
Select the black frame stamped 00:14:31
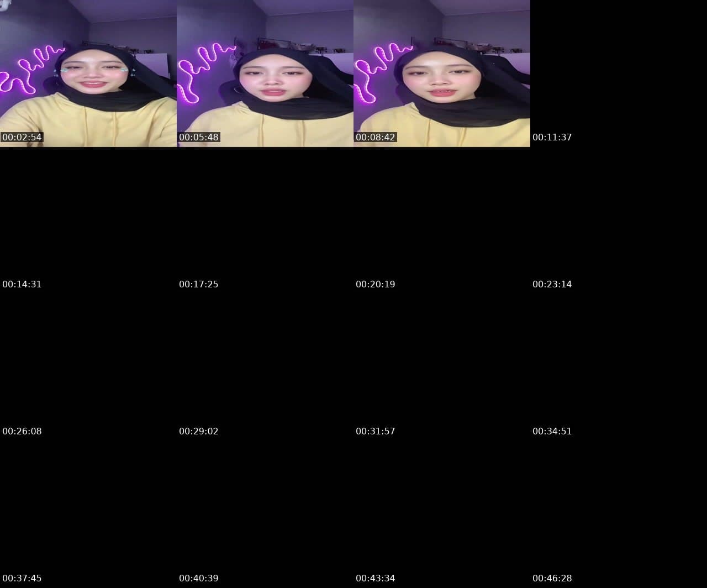point(88,221)
